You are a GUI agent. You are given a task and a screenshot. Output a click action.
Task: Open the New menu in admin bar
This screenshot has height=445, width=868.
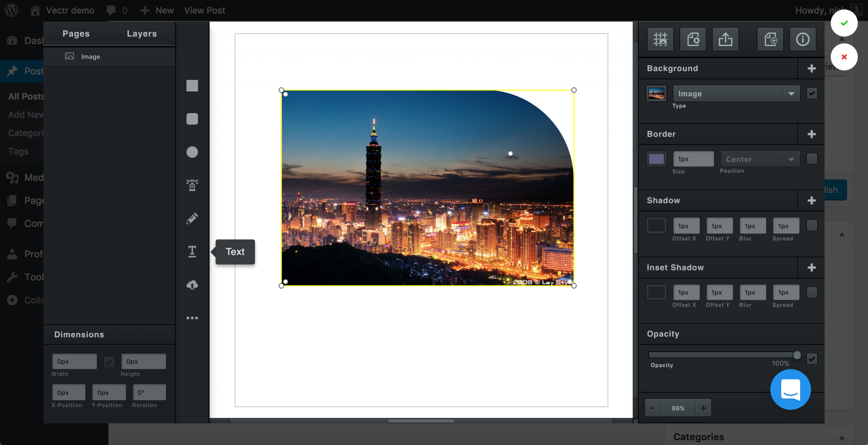(x=156, y=10)
